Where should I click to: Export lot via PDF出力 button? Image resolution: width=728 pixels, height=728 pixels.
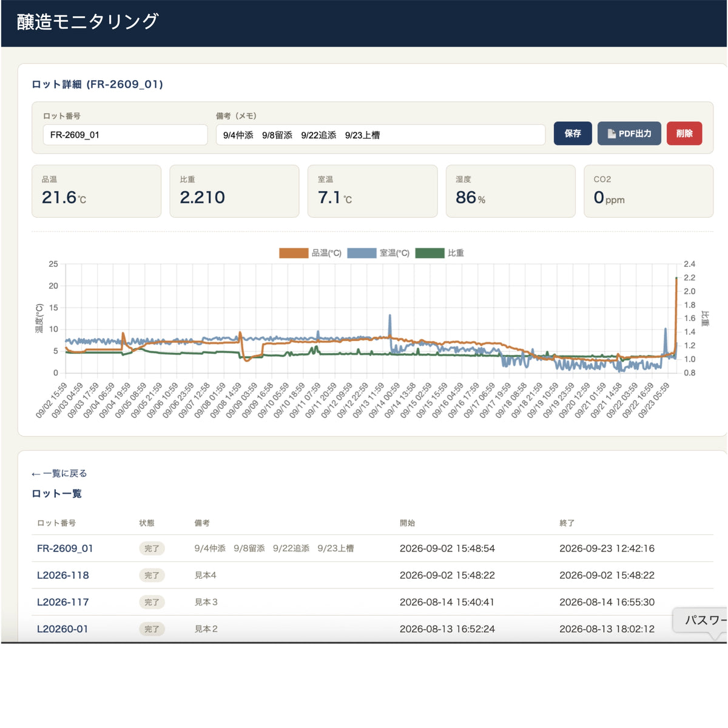click(629, 133)
